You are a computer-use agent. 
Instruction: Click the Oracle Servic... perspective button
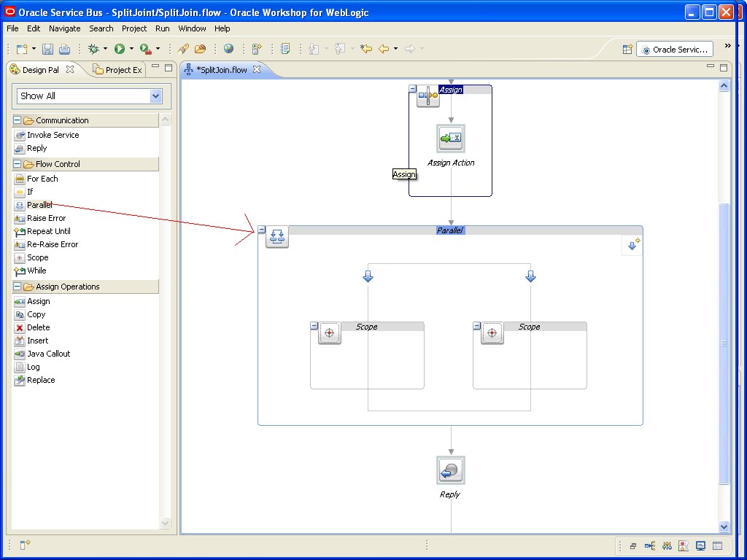[x=675, y=50]
